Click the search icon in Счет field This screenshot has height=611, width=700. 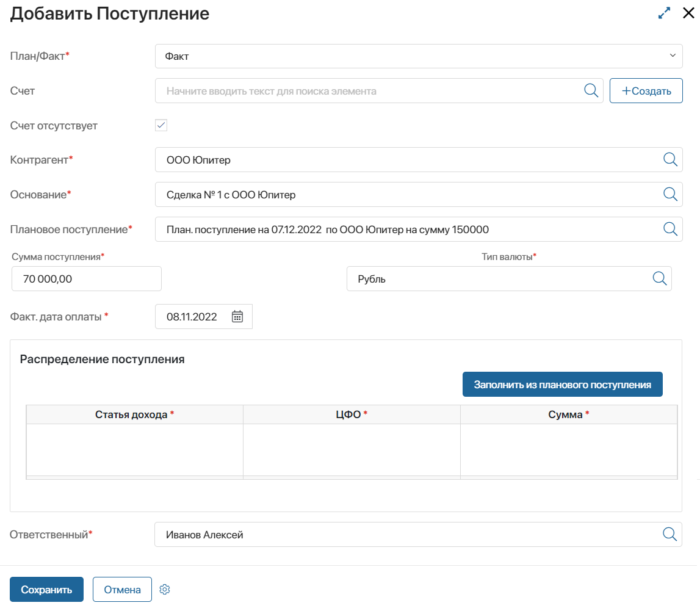(591, 91)
